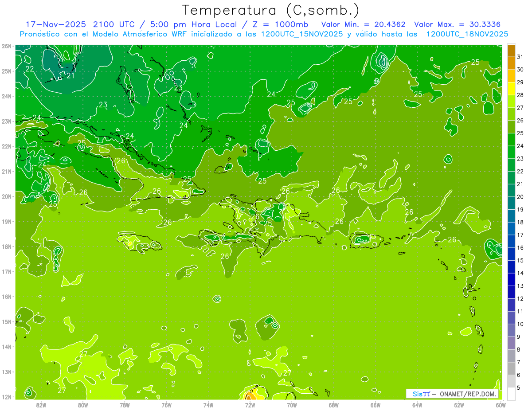Click the 68W longitude axis label
The width and height of the screenshot is (532, 411).
(x=334, y=405)
